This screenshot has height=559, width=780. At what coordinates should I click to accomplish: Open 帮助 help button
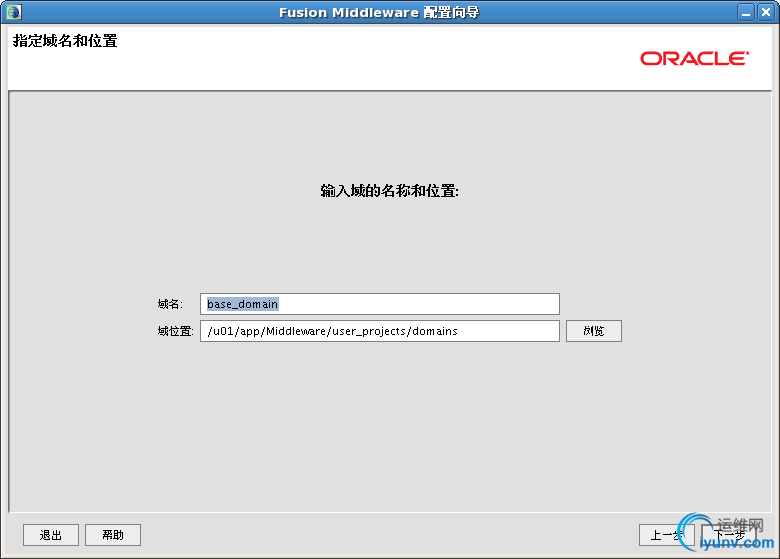coord(113,535)
